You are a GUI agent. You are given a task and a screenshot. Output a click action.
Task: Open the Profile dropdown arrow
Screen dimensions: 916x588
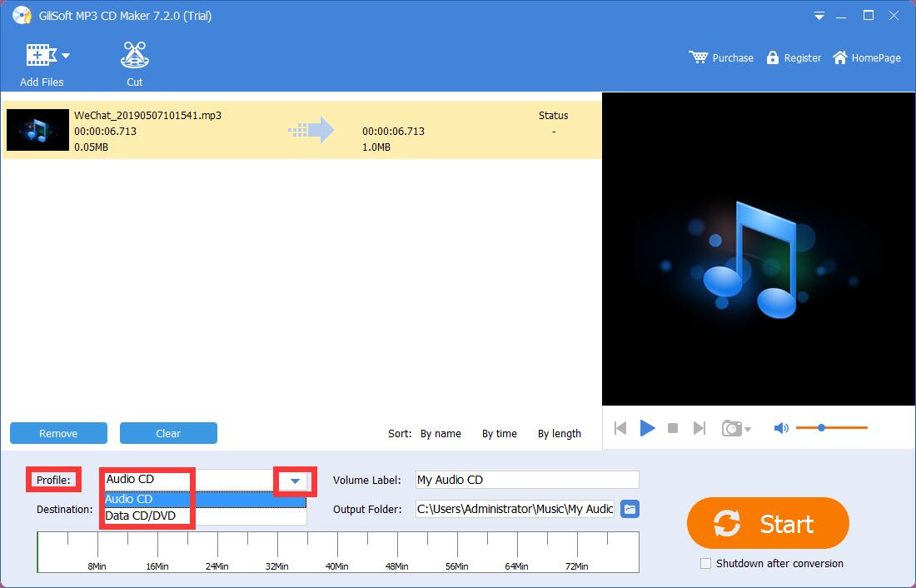click(x=295, y=481)
